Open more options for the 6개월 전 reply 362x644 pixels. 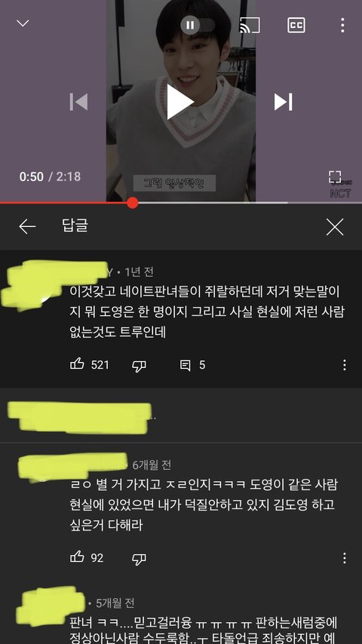(345, 558)
